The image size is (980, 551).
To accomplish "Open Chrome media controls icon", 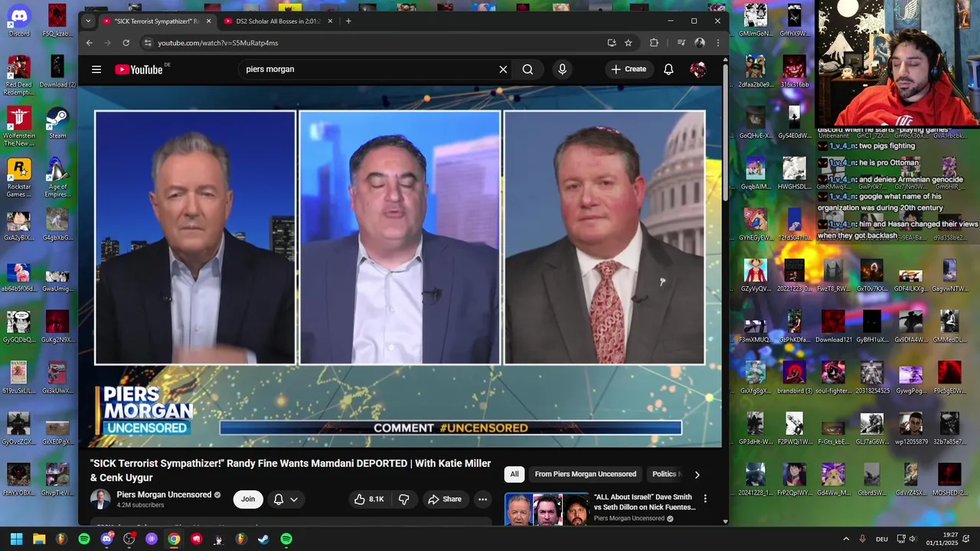I will click(x=681, y=43).
